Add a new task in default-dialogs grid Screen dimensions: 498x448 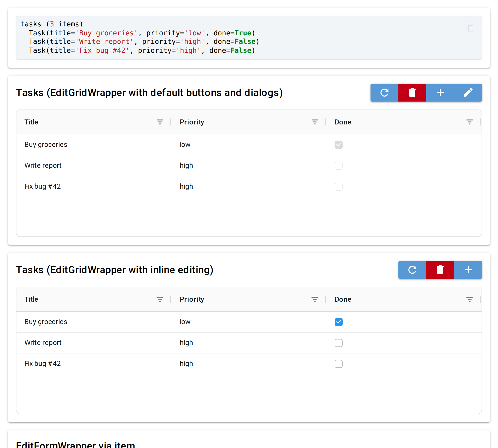click(x=440, y=93)
